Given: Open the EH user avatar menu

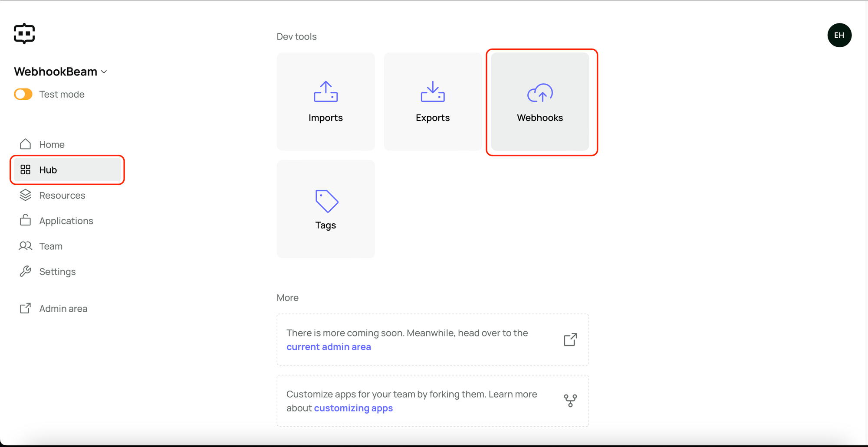Looking at the screenshot, I should [839, 35].
